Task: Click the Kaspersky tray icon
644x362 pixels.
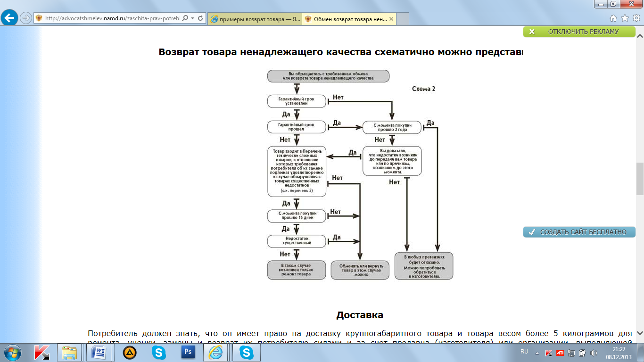Action: pos(549,352)
